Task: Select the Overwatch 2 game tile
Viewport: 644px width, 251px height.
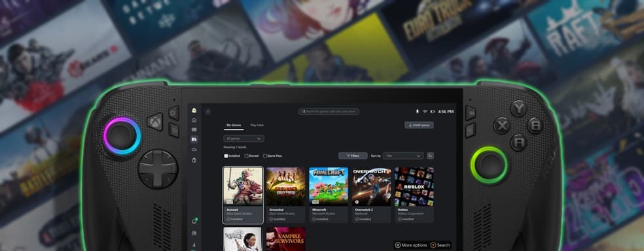Action: [x=371, y=195]
